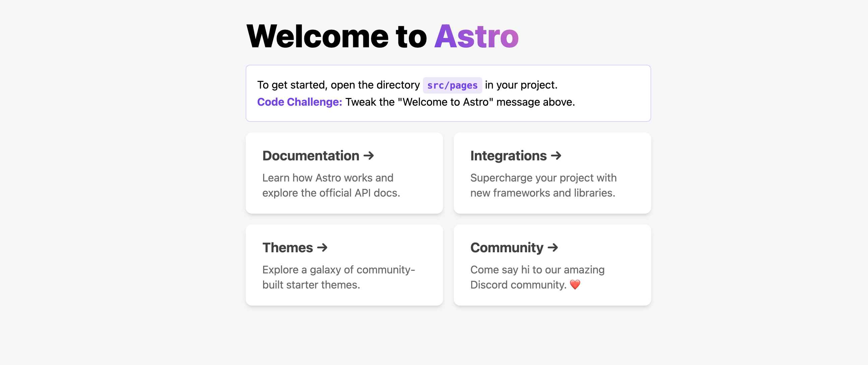Click "Learn how Astro works and" text
The width and height of the screenshot is (868, 365).
click(x=328, y=178)
